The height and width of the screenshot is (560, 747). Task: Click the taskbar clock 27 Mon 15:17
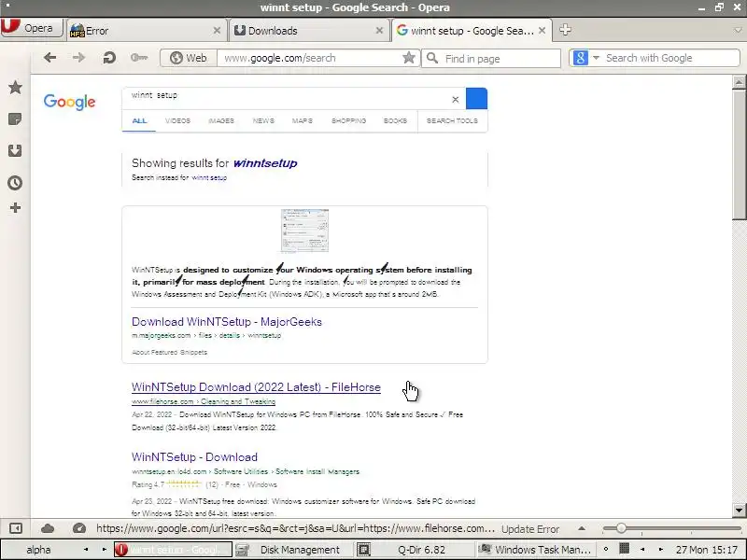click(x=709, y=550)
